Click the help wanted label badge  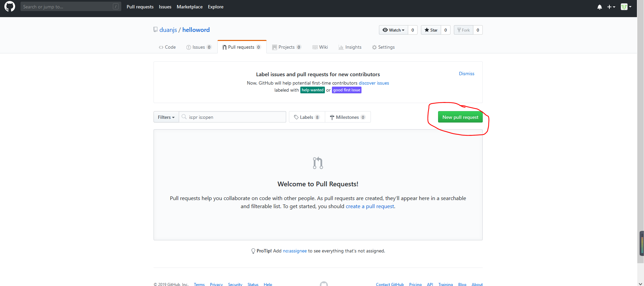(312, 90)
